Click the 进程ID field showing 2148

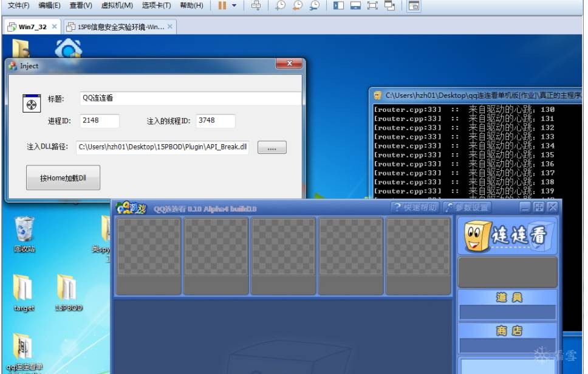pos(100,121)
